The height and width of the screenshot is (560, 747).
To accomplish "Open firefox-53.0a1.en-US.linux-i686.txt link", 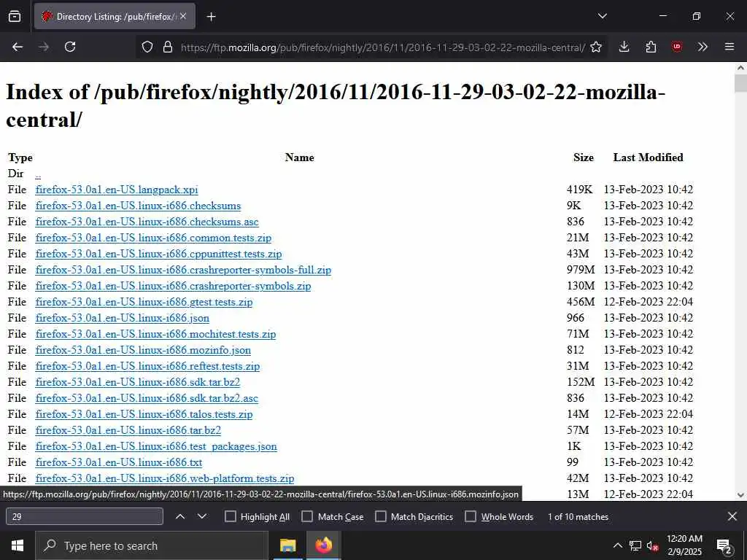I will [119, 462].
